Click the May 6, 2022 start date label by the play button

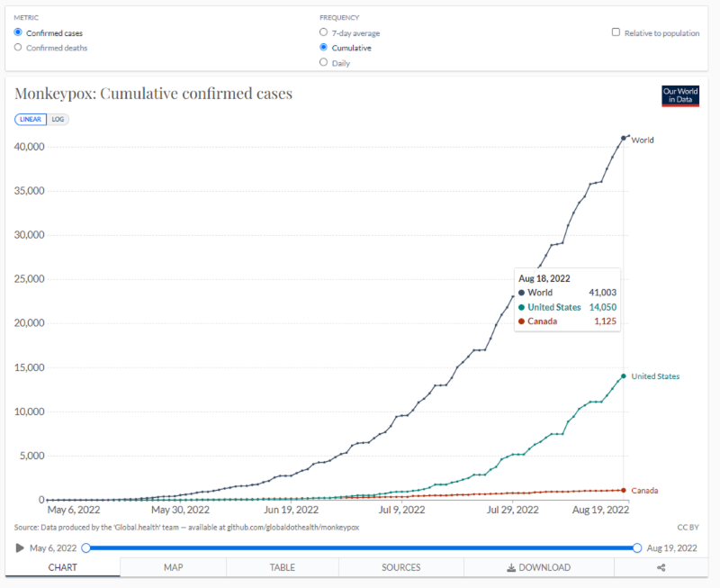pyautogui.click(x=53, y=548)
